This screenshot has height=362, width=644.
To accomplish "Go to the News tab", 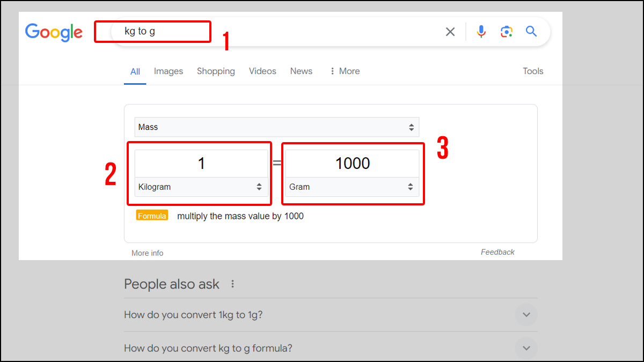I will [301, 71].
